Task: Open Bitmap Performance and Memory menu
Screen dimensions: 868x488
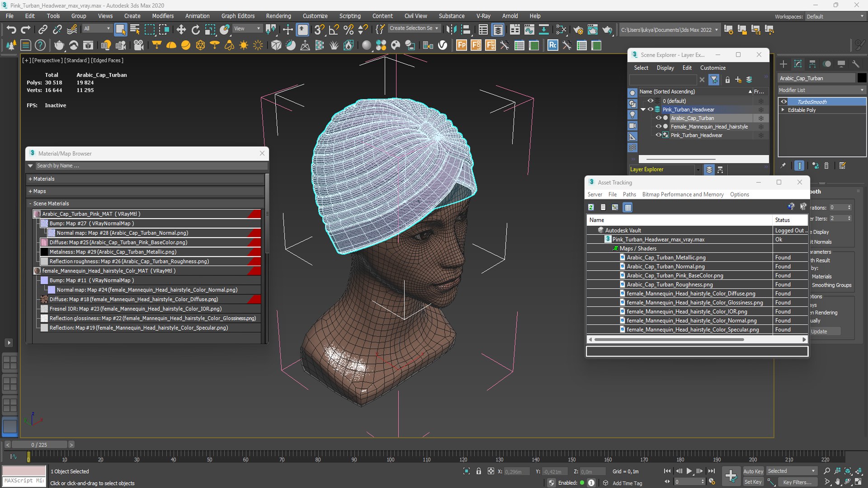Action: click(683, 194)
